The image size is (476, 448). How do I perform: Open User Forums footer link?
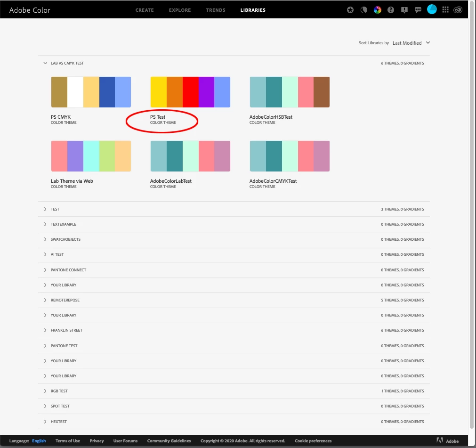click(x=125, y=441)
